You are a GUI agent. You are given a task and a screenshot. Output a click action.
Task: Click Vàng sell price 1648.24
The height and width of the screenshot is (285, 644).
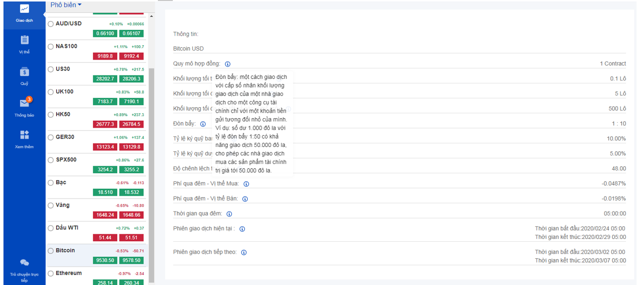pos(105,215)
